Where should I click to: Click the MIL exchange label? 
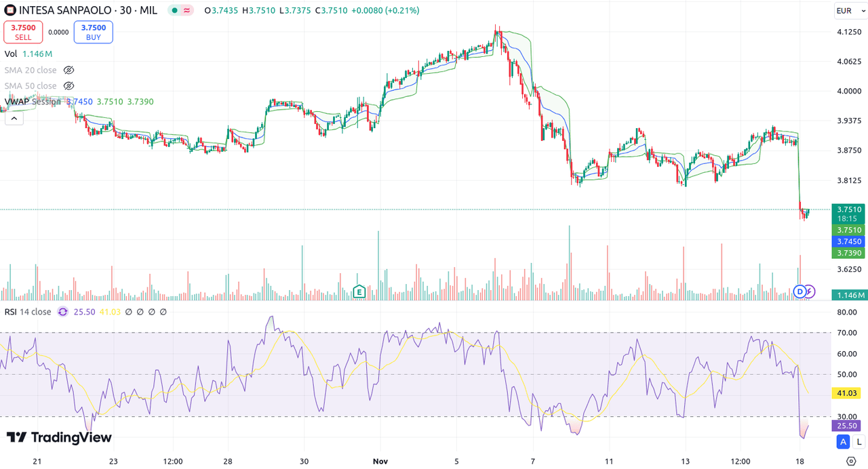[x=149, y=10]
